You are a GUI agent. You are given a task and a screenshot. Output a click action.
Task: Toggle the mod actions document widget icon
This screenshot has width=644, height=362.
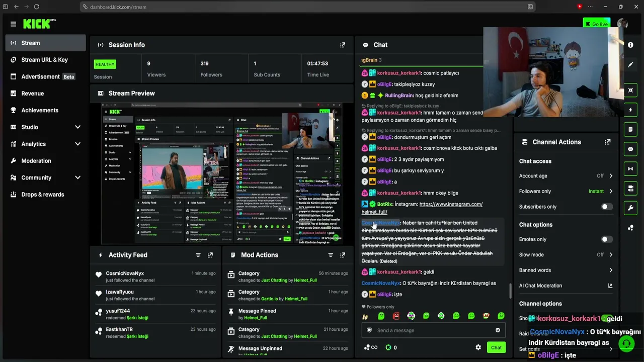(x=630, y=129)
